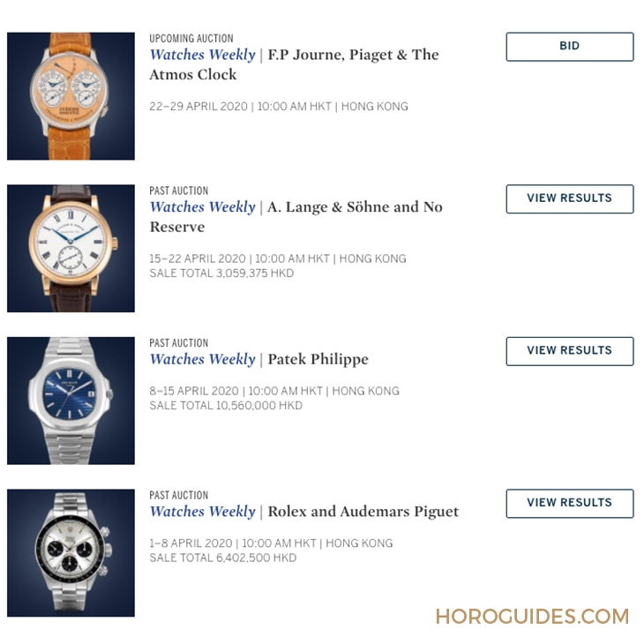Viewport: 644px width, 644px height.
Task: Open the Patek Philippe blue dial watch thumbnail
Action: click(71, 401)
